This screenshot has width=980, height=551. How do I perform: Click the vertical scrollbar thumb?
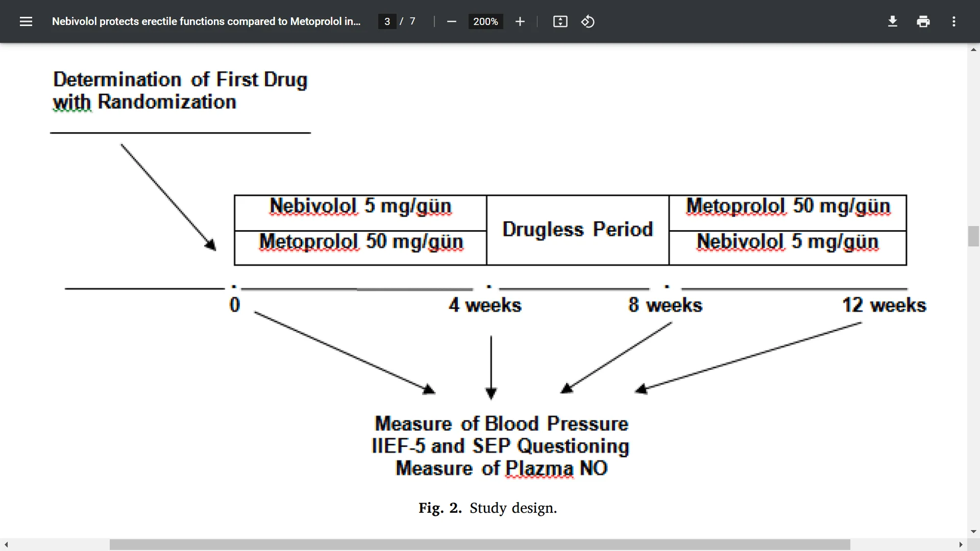(973, 236)
